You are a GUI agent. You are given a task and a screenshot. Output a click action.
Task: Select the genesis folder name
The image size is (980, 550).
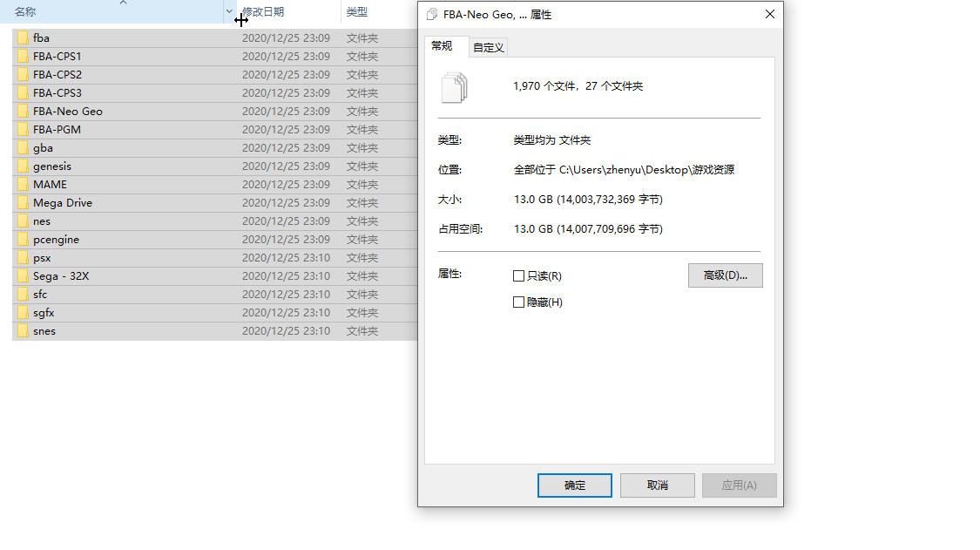click(52, 166)
